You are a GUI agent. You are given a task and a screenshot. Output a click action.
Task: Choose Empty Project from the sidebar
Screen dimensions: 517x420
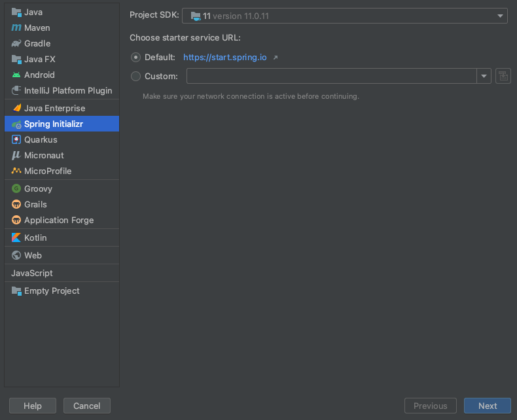(52, 291)
